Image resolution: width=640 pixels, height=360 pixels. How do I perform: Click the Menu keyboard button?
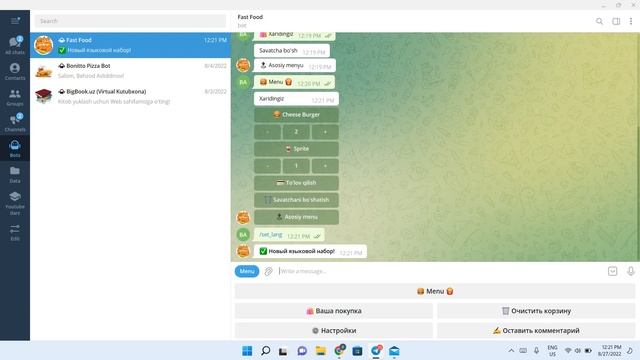[435, 291]
